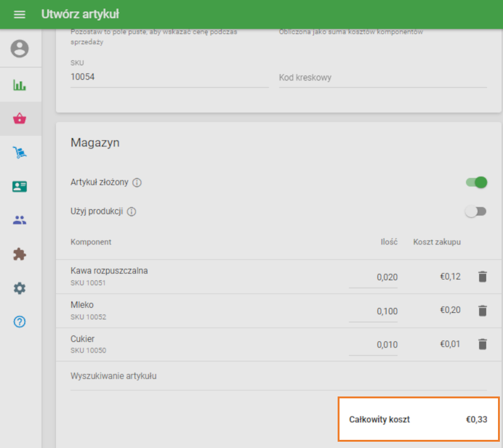503x448 pixels.
Task: Open the user account profile icon
Action: (x=20, y=49)
